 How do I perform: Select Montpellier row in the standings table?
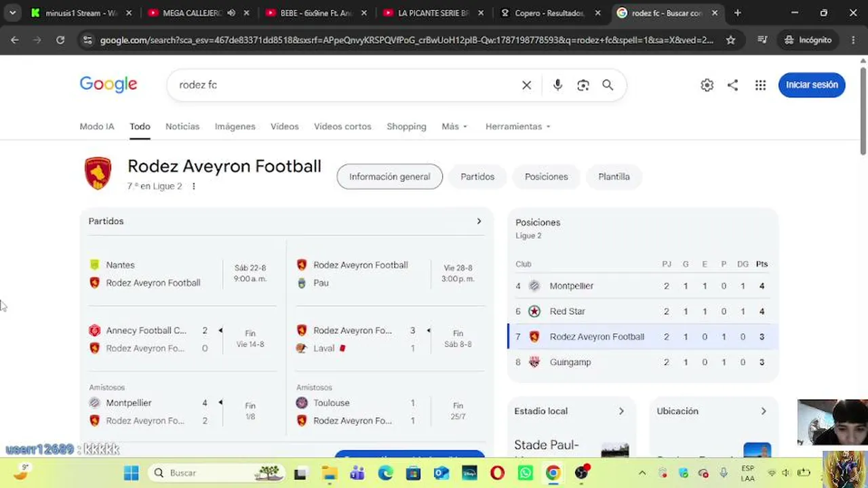[x=643, y=286]
